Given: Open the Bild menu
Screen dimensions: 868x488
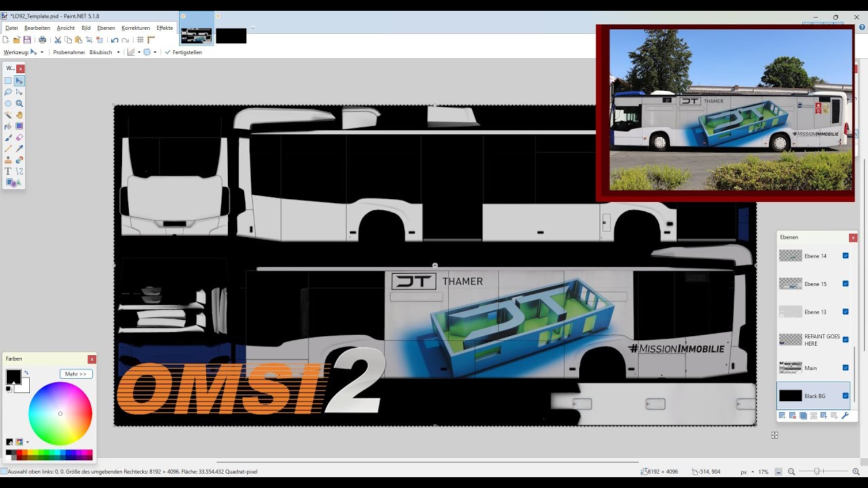Looking at the screenshot, I should pyautogui.click(x=86, y=28).
